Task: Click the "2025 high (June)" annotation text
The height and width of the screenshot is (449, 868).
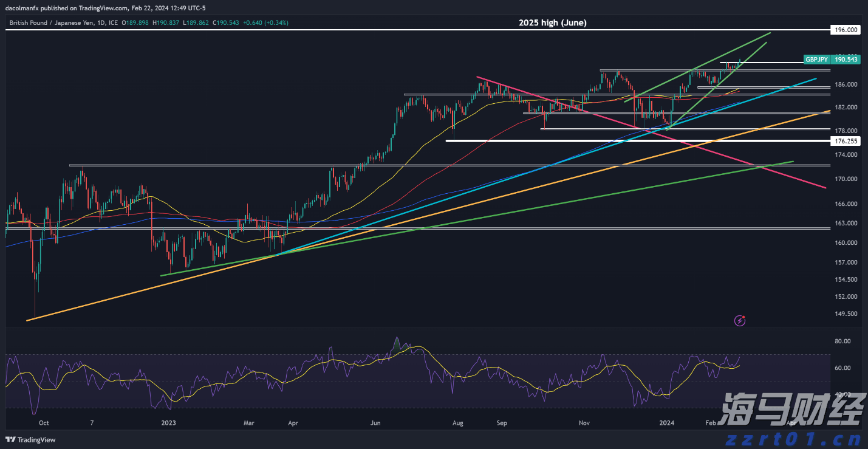Action: [552, 22]
